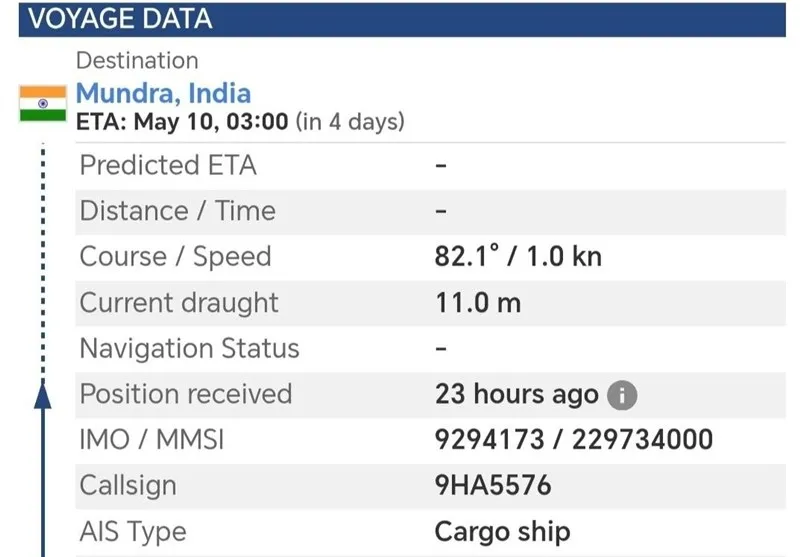
Task: Click the ETA May 10, 03:00 text
Action: (182, 122)
